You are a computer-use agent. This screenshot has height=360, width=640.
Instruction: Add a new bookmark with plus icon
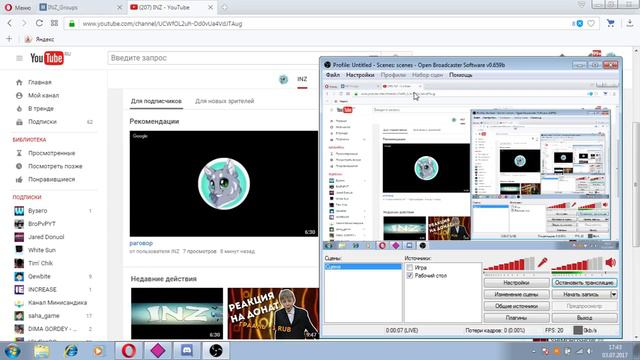coord(9,39)
